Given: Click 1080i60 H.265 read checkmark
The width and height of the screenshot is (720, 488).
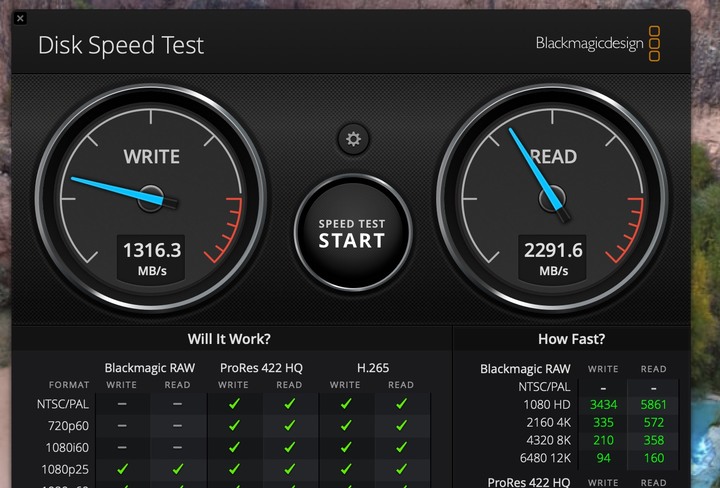Looking at the screenshot, I should [401, 447].
